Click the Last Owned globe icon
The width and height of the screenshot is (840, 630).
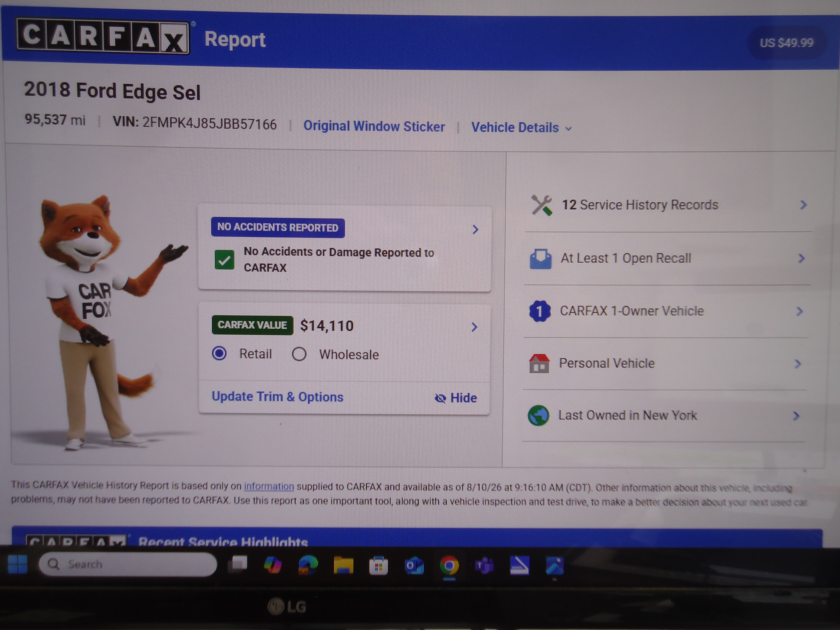pos(538,416)
